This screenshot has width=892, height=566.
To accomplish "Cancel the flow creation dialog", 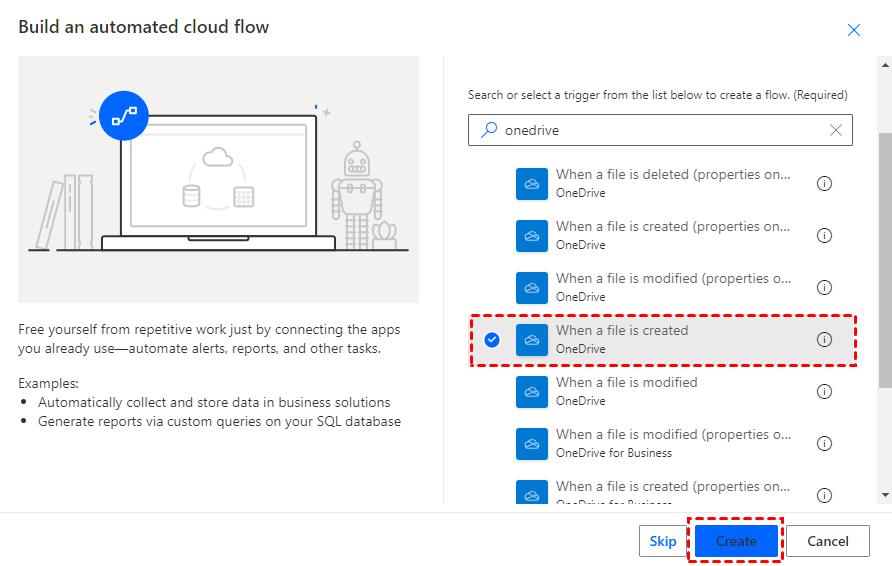I will coord(828,541).
